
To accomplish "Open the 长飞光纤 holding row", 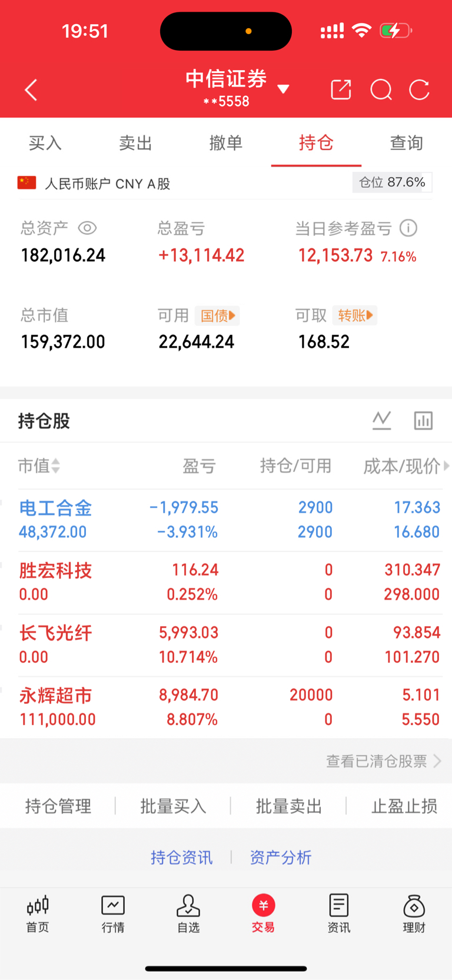I will (x=226, y=645).
